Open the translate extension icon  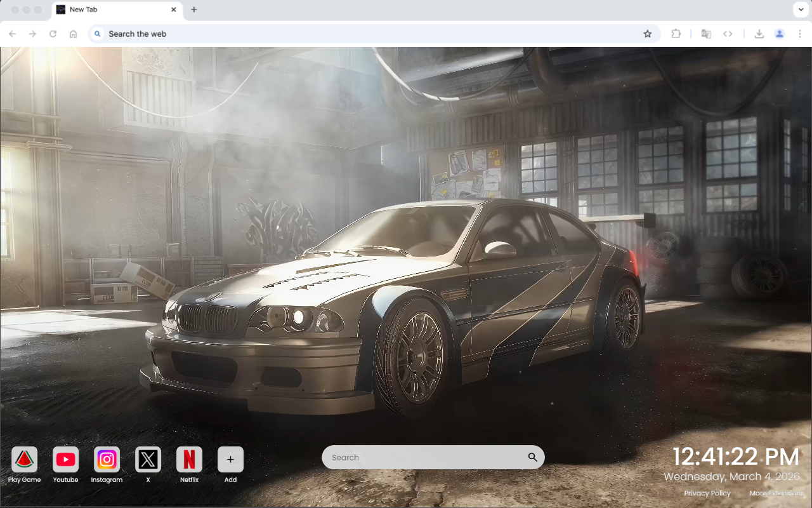tap(706, 34)
